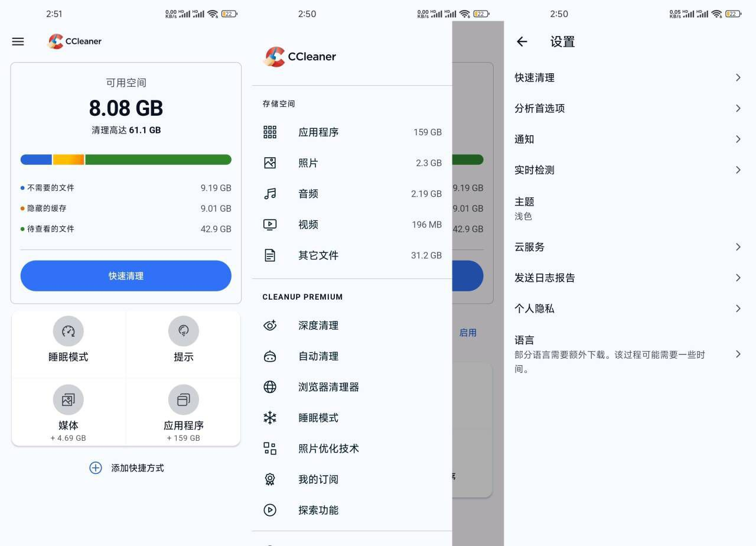Open the Theme setting showing light
Screen dimensions: 756x546
pos(626,208)
